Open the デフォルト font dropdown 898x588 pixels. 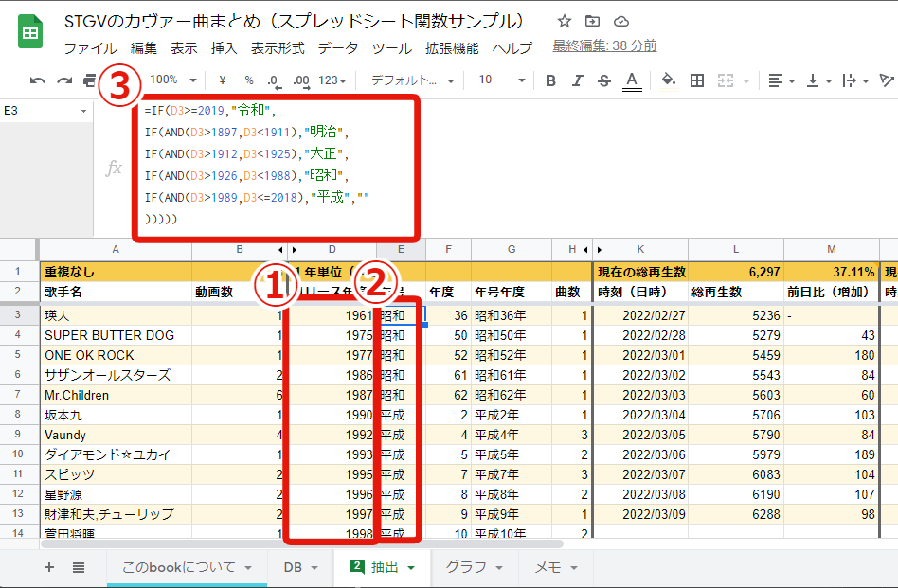click(x=412, y=80)
